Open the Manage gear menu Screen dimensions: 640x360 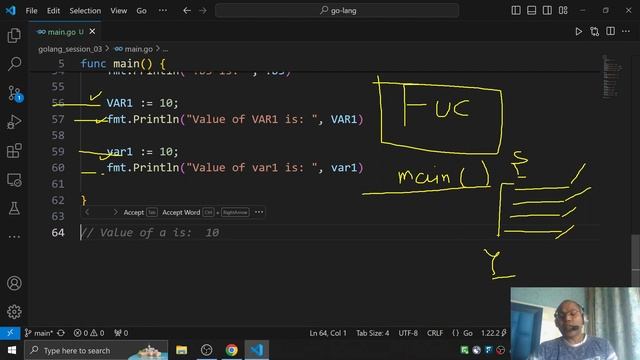pos(14,312)
